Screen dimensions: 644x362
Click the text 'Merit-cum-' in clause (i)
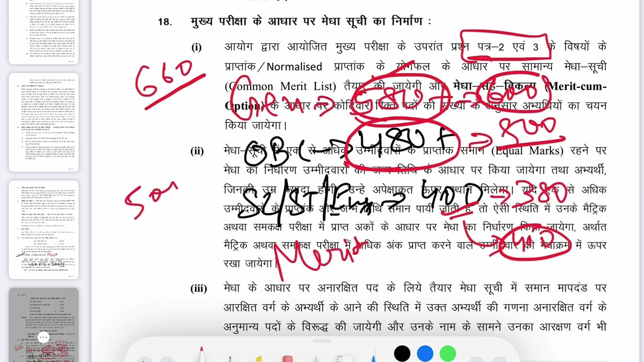tap(576, 86)
